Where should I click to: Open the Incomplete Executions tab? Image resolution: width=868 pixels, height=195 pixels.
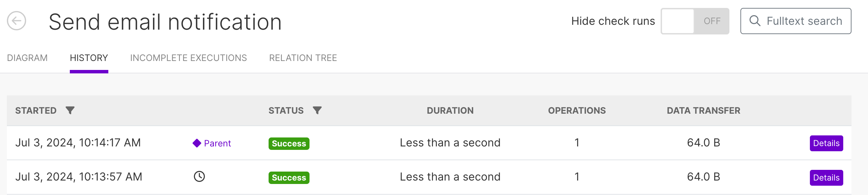coord(188,58)
